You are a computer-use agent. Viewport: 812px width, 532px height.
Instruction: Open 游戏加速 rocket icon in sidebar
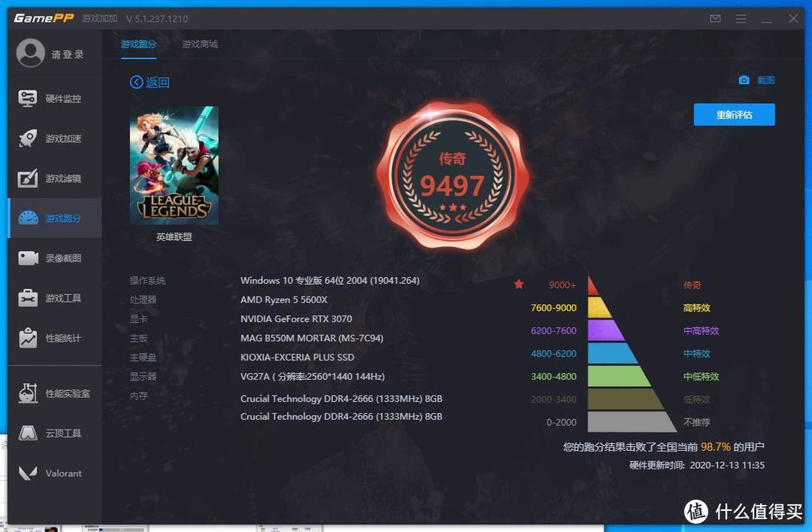tap(28, 138)
